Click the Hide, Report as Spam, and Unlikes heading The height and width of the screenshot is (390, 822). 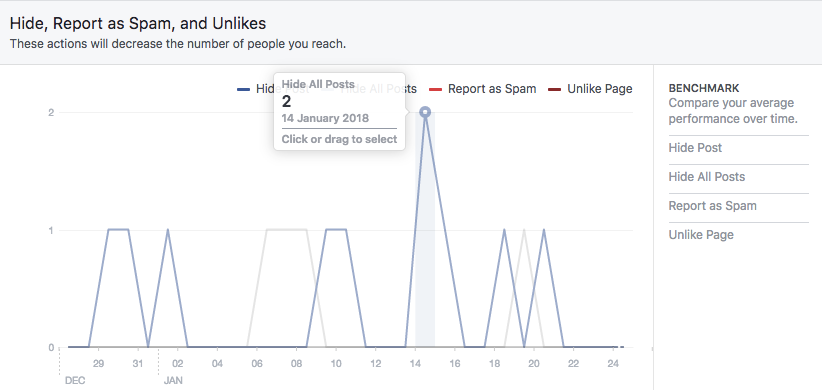pyautogui.click(x=138, y=24)
